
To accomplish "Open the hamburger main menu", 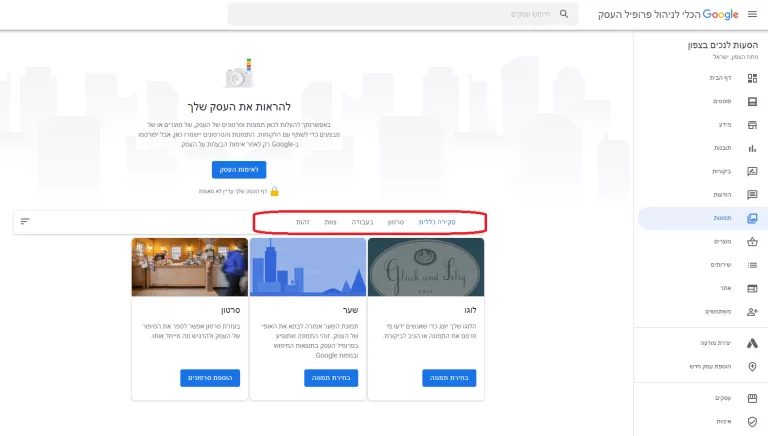I will (x=752, y=14).
